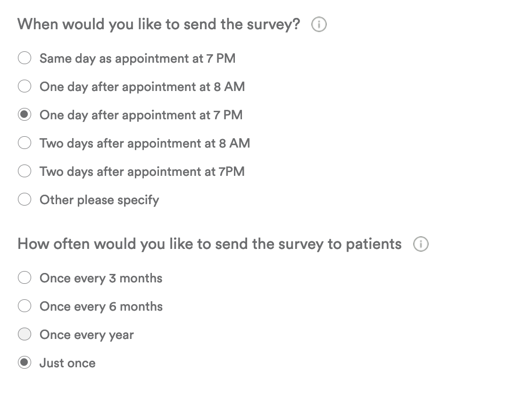Click the 'Once every year' label text
The image size is (532, 396).
pyautogui.click(x=87, y=335)
